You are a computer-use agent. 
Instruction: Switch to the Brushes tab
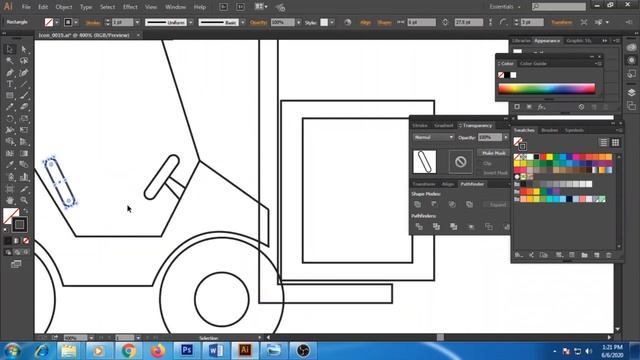coord(549,130)
